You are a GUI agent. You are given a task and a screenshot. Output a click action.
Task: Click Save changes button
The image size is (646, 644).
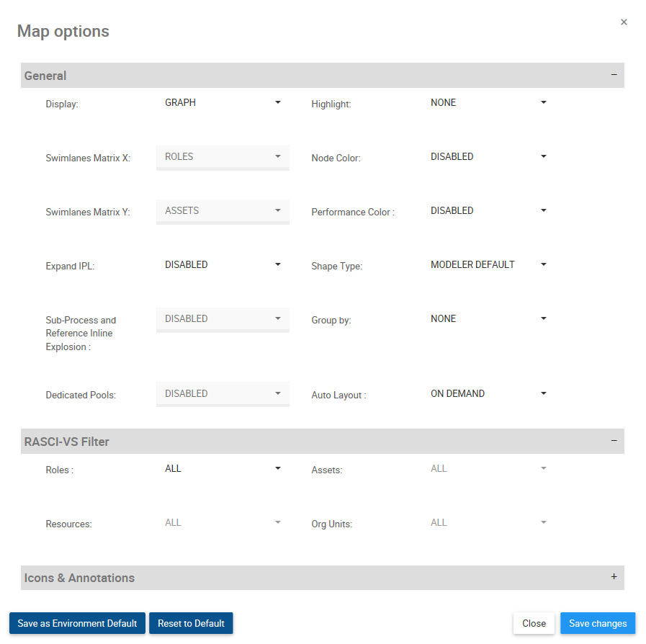click(598, 623)
